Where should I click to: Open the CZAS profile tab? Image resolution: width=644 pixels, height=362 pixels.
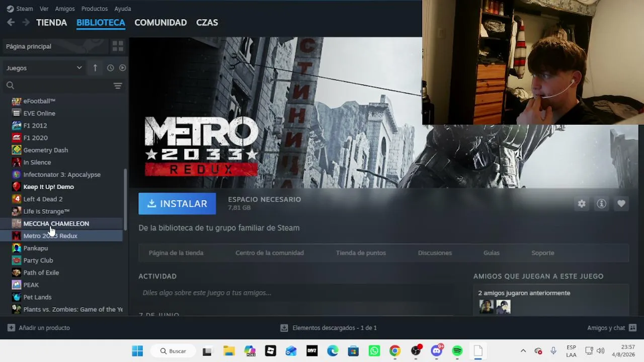(x=207, y=23)
